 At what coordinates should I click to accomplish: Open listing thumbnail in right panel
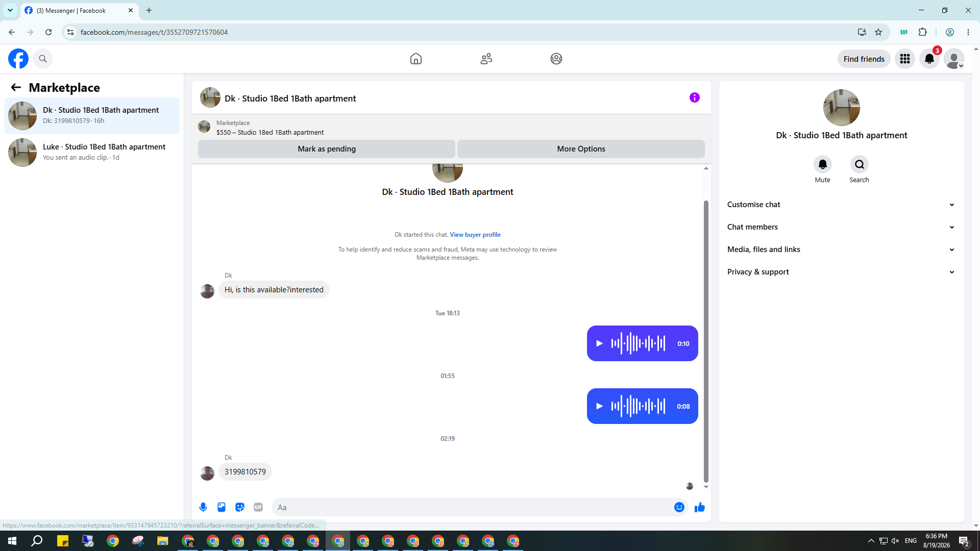(842, 108)
